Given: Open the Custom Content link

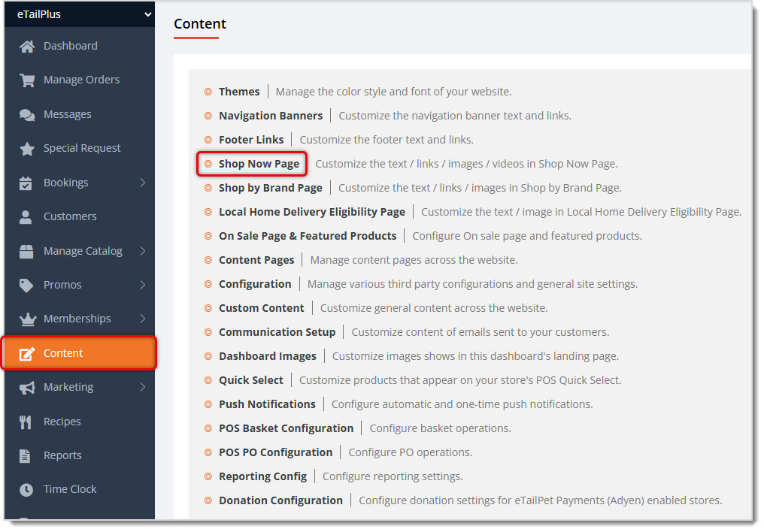Looking at the screenshot, I should coord(262,308).
